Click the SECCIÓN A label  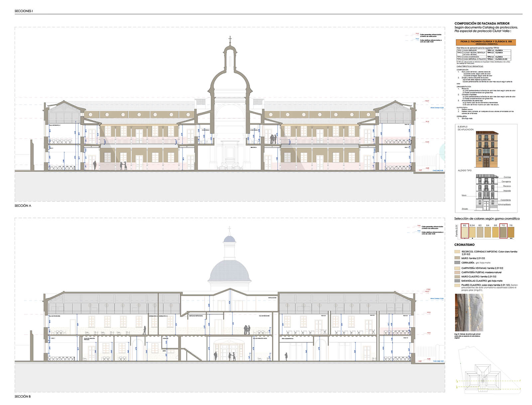click(23, 206)
